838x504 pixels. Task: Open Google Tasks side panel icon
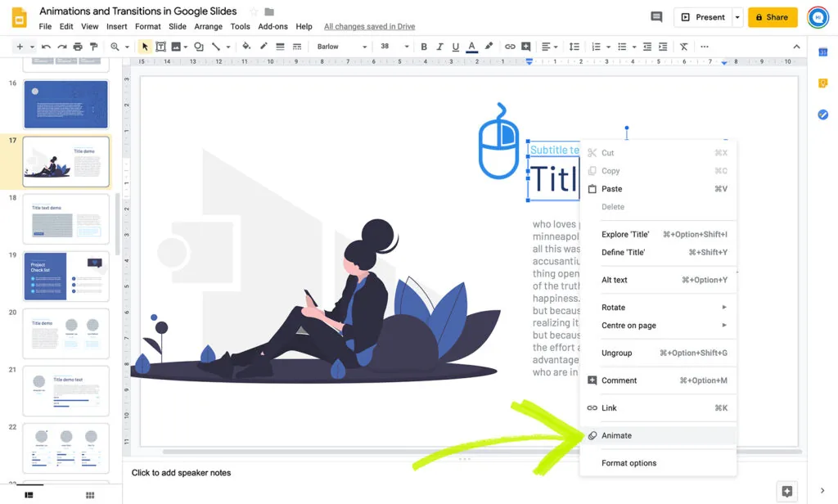[x=823, y=115]
